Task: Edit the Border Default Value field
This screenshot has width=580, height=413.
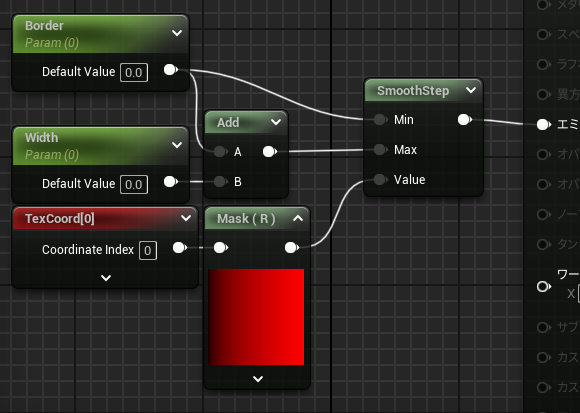Action: pyautogui.click(x=134, y=72)
